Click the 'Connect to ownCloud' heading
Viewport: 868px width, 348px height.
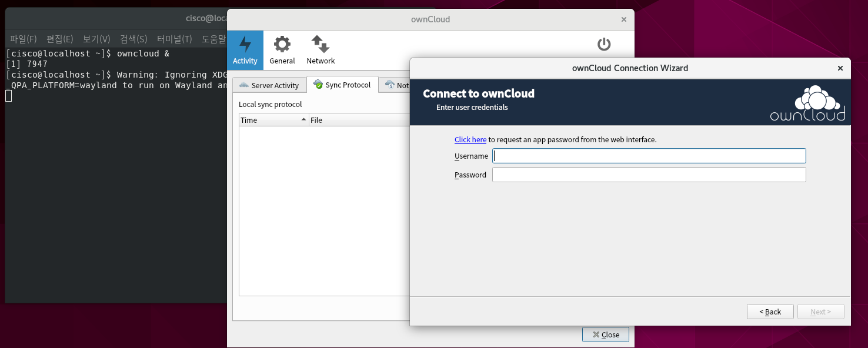(479, 93)
